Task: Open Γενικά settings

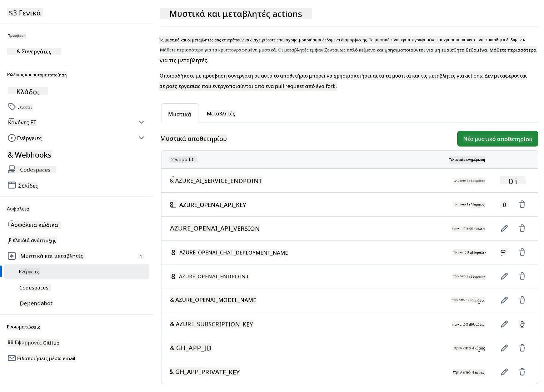Action: pos(25,13)
